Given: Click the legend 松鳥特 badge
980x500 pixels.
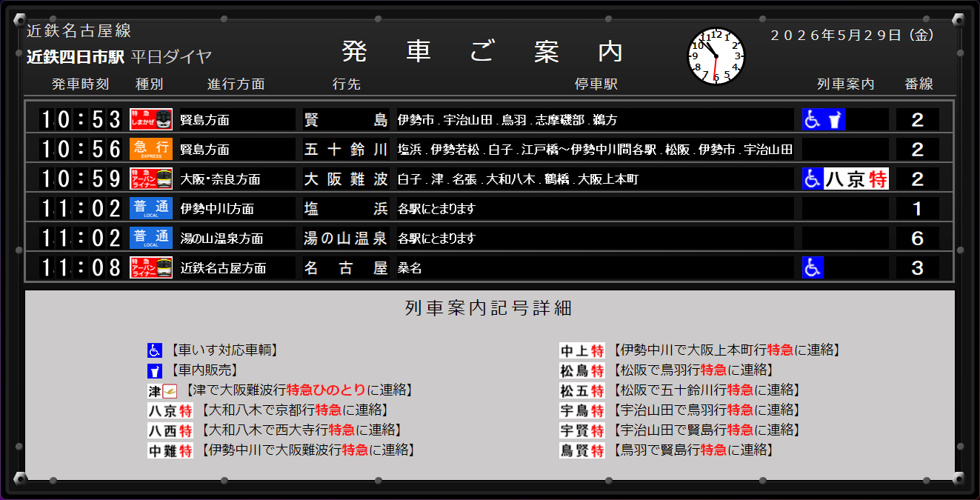Looking at the screenshot, I should (582, 370).
